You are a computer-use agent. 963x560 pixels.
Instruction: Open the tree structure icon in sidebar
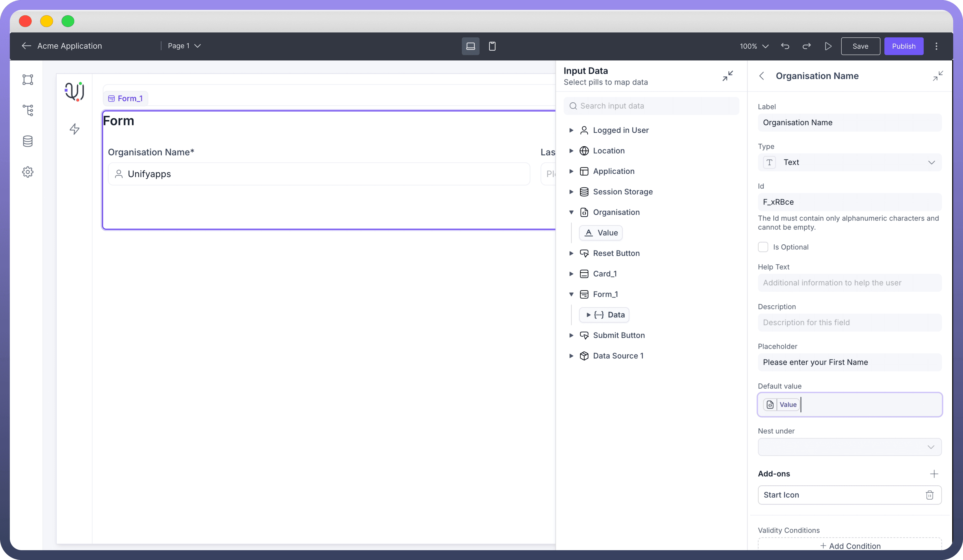pos(28,110)
